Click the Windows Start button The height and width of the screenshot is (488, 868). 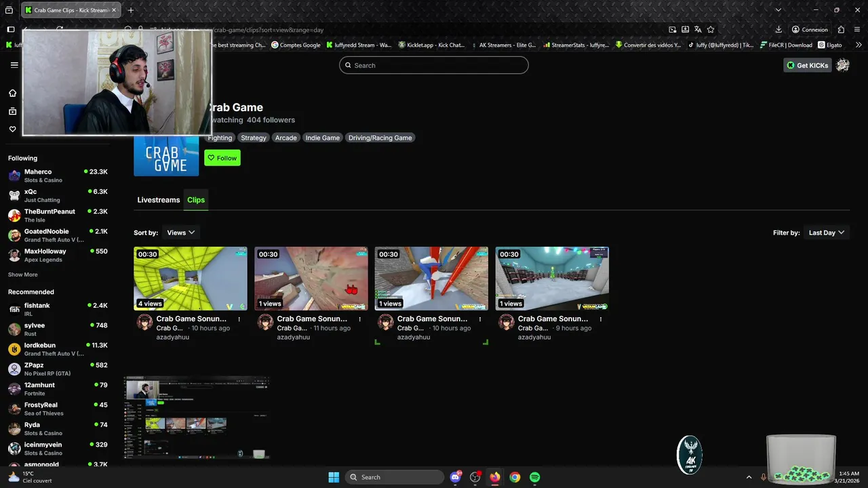[334, 477]
